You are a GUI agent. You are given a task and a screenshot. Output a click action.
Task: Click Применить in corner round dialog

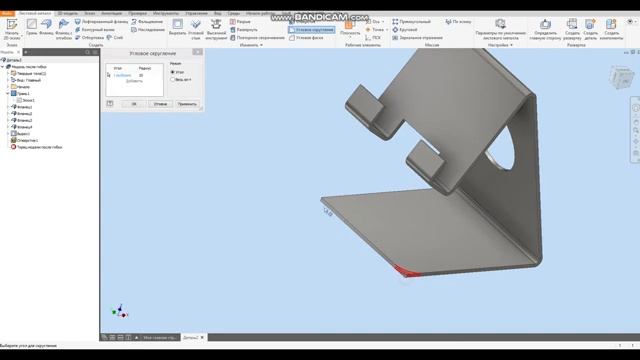point(187,104)
